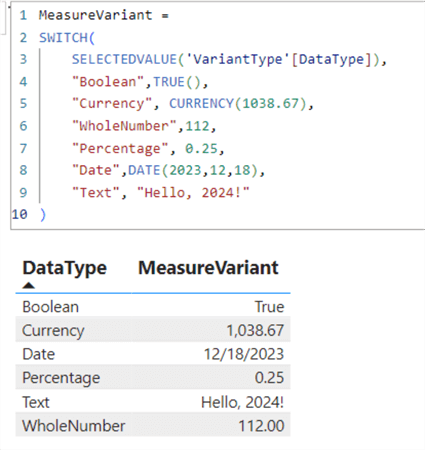Viewport: 425px width, 450px height.
Task: Click "Boolean" string on line 4
Action: click(x=108, y=82)
